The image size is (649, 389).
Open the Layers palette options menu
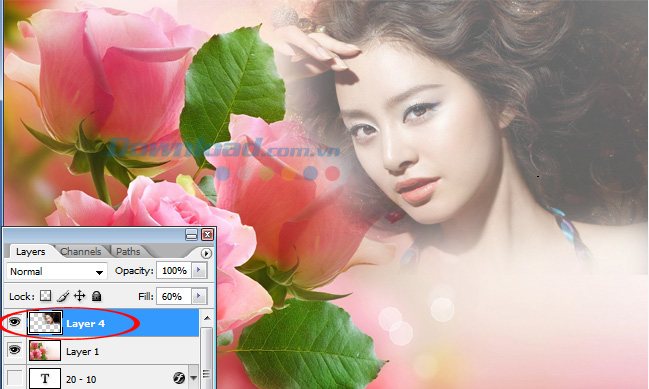tap(206, 253)
